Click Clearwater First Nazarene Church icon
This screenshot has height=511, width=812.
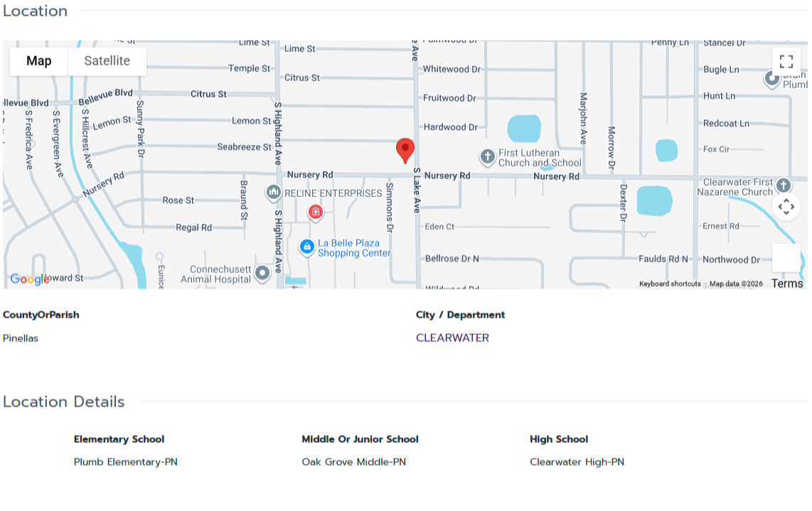[783, 185]
